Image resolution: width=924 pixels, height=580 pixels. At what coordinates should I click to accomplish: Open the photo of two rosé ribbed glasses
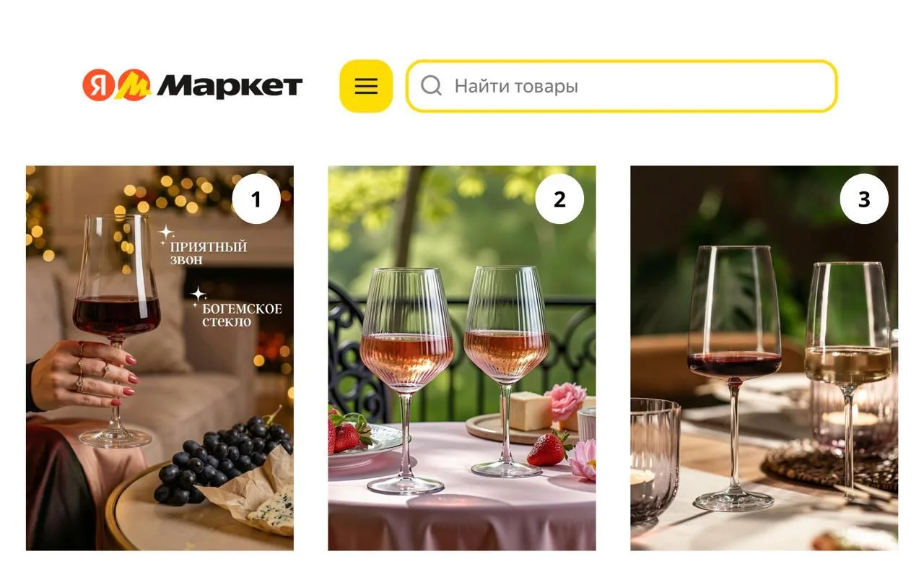462,358
